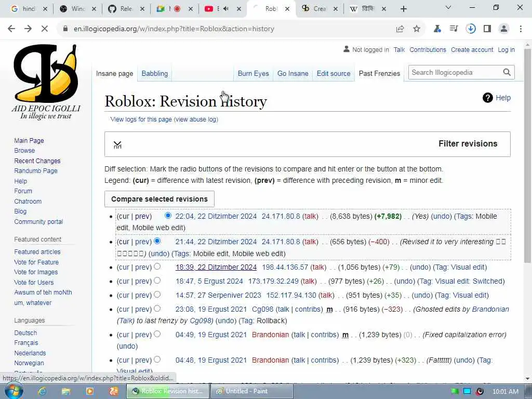
Task: Open Windows Start orb
Action: [x=14, y=391]
